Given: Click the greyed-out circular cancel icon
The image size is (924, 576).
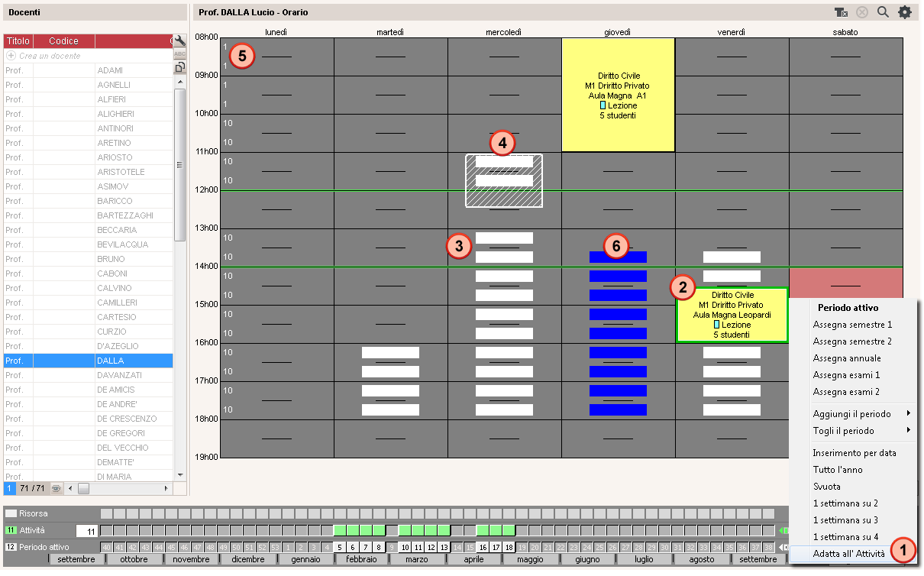Looking at the screenshot, I should (863, 12).
